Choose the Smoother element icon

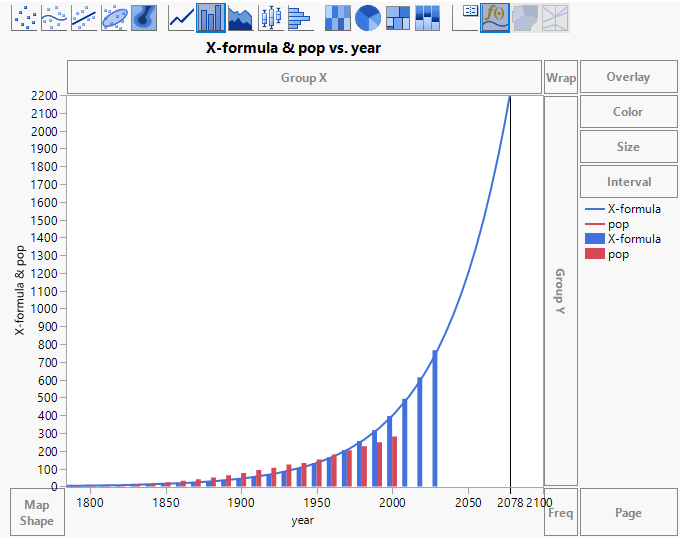click(x=54, y=17)
